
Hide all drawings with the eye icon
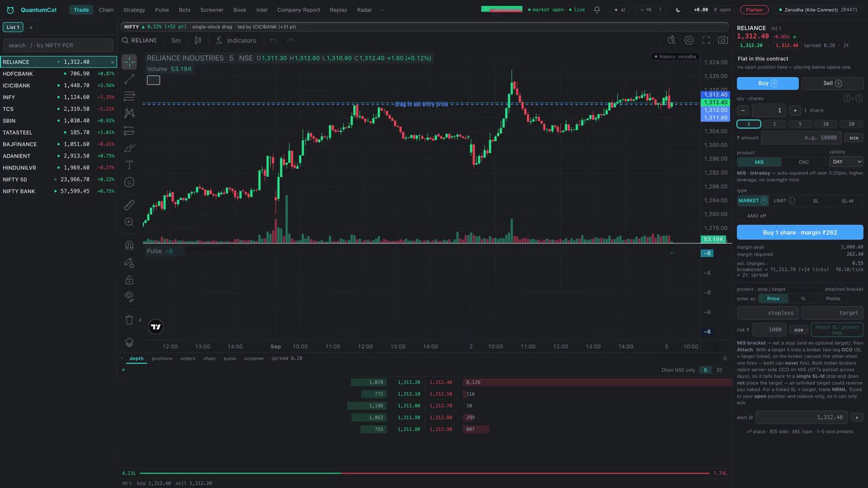tap(129, 296)
